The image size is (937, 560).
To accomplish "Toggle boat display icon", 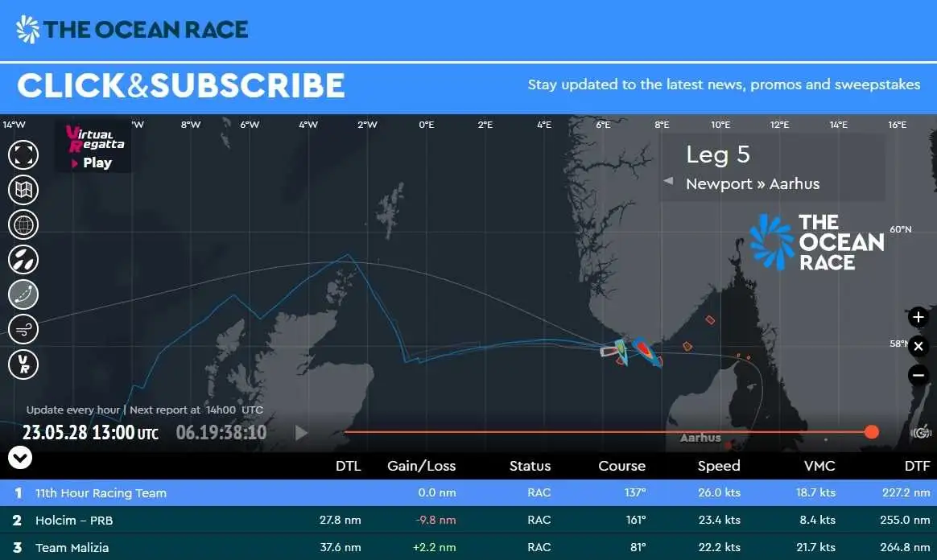I will (23, 260).
